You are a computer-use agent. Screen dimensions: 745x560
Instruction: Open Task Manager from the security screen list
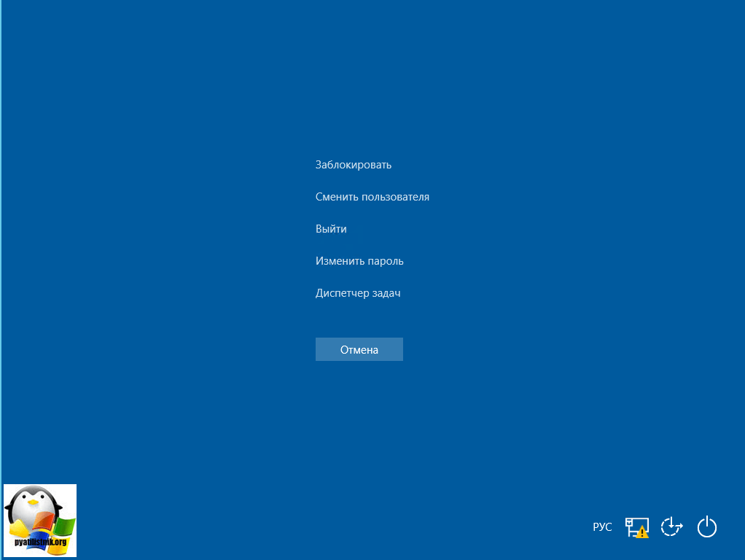pos(358,293)
